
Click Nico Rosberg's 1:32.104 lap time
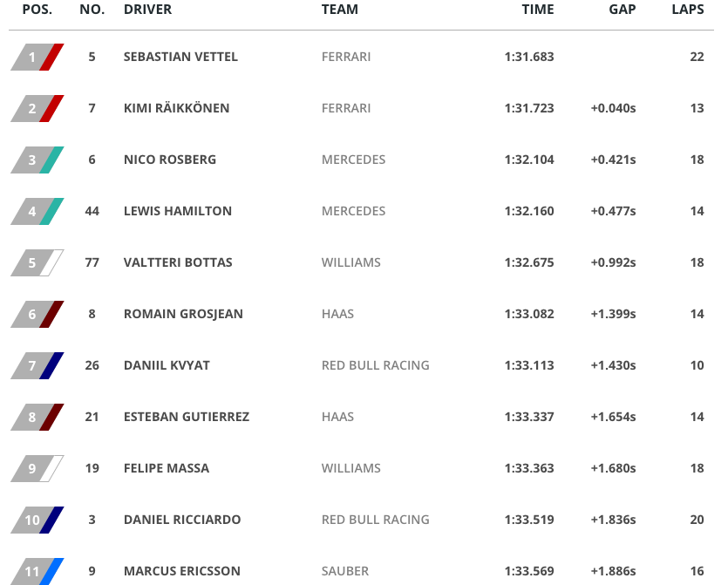click(529, 160)
